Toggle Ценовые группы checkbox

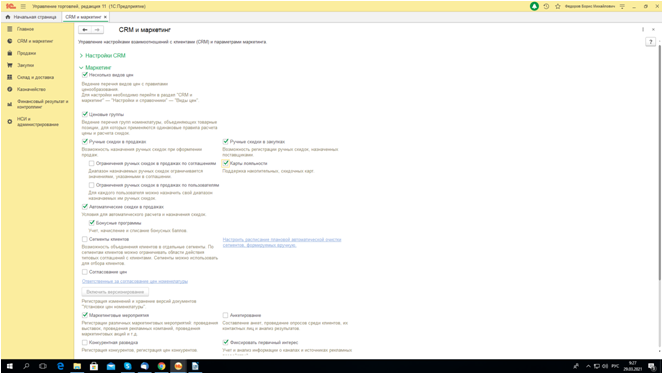(x=85, y=114)
